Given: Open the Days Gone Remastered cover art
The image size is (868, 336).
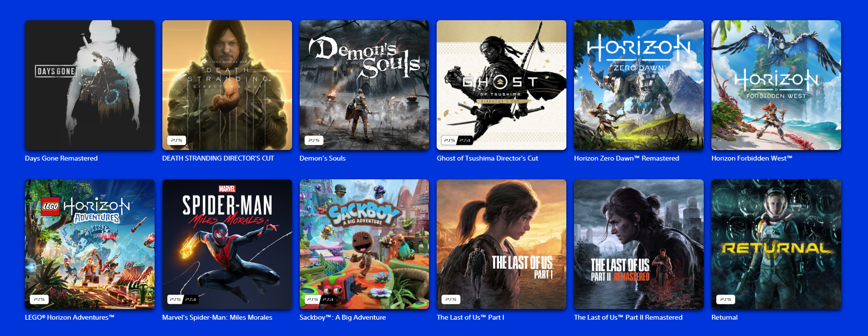Looking at the screenshot, I should 90,85.
